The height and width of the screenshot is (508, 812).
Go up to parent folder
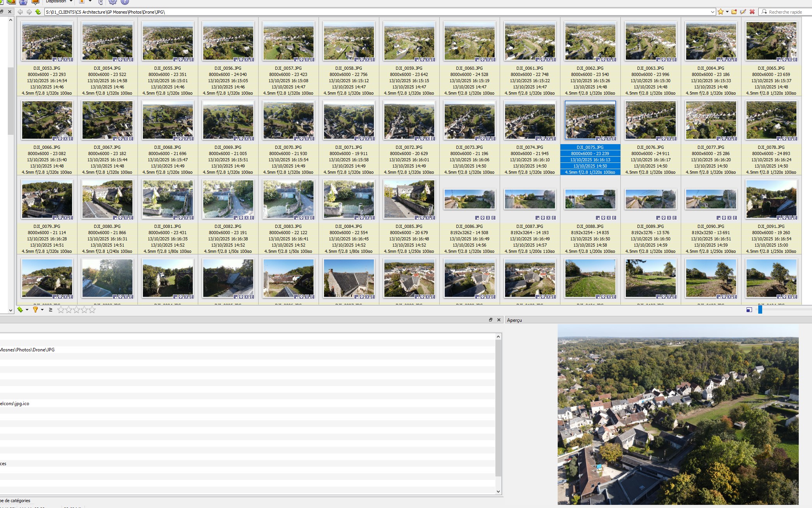(38, 12)
